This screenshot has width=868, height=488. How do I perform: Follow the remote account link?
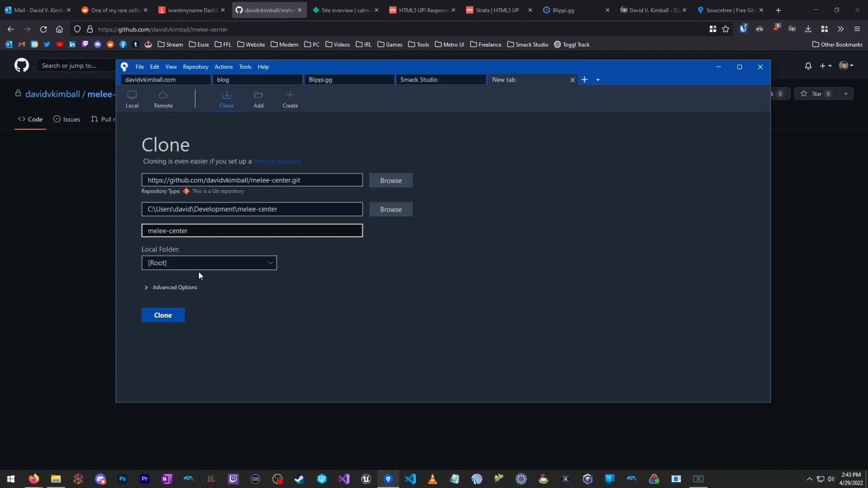[x=276, y=161]
